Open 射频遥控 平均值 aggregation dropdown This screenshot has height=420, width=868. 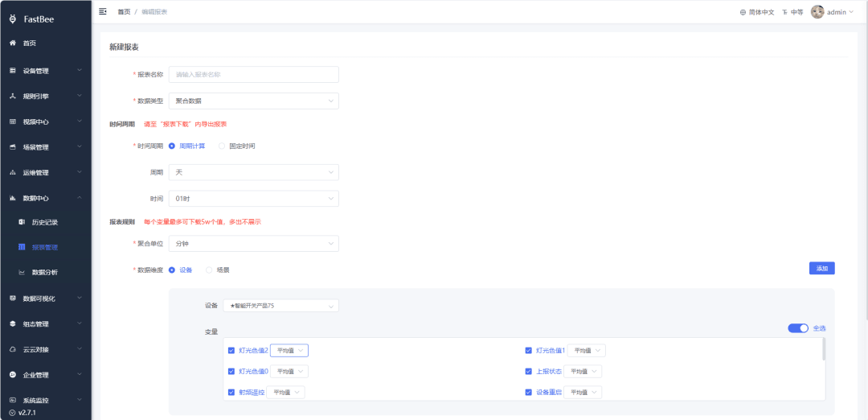pos(285,393)
